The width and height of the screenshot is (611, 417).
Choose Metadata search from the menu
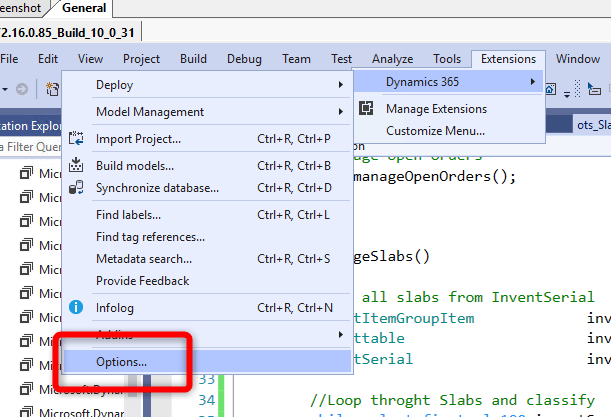pyautogui.click(x=144, y=259)
